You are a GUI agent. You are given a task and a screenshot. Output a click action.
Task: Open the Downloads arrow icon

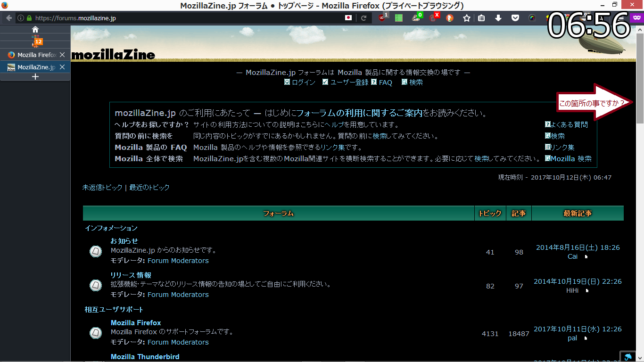498,18
